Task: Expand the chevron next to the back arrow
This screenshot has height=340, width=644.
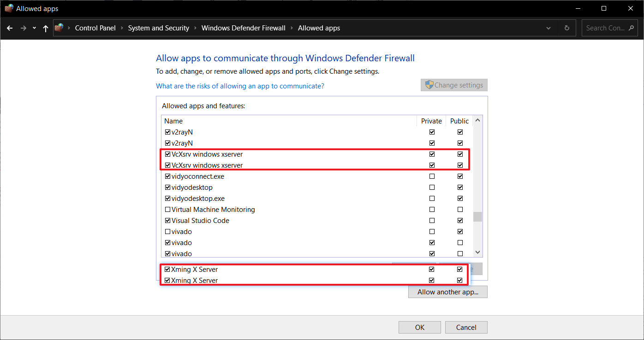Action: pos(34,28)
